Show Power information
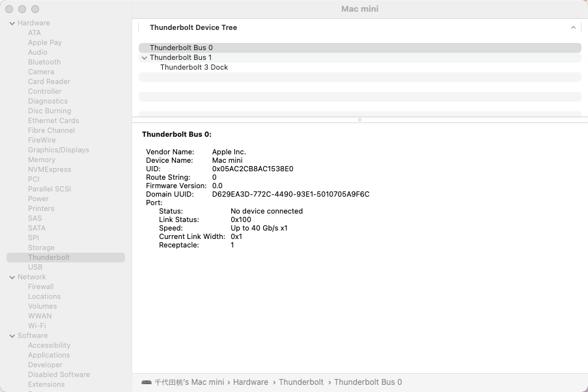 tap(38, 199)
